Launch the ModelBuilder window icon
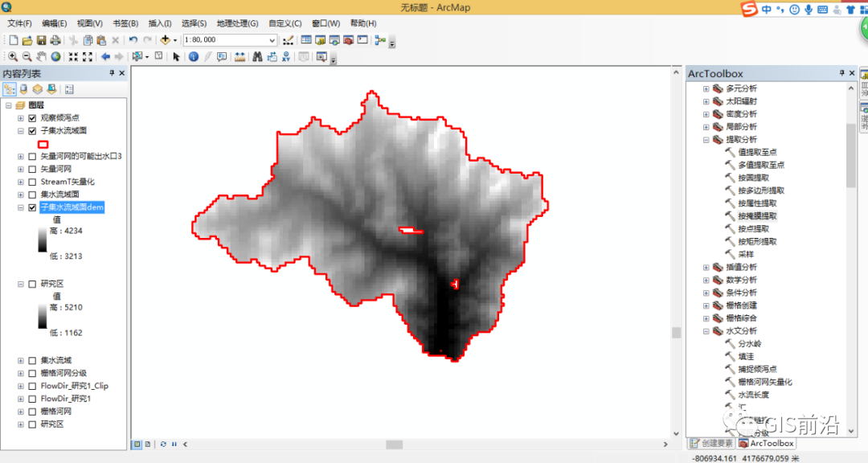Screen dimensions: 868x463 click(x=379, y=40)
